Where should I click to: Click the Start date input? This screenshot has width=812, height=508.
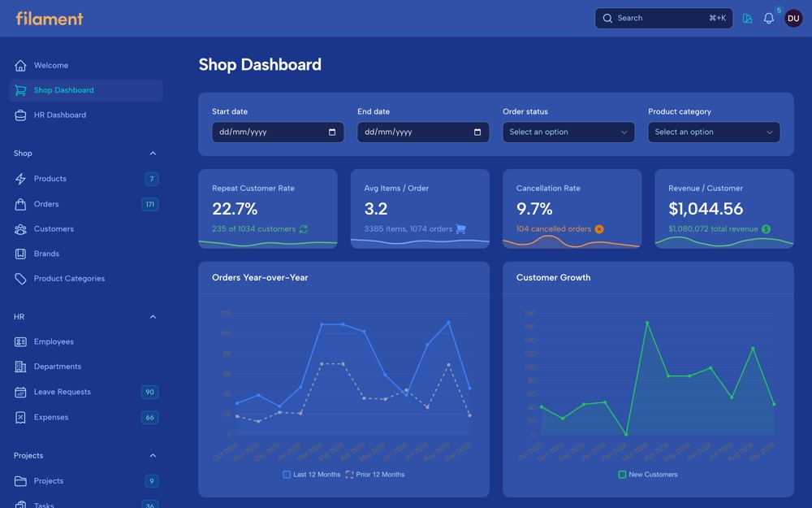click(x=278, y=132)
